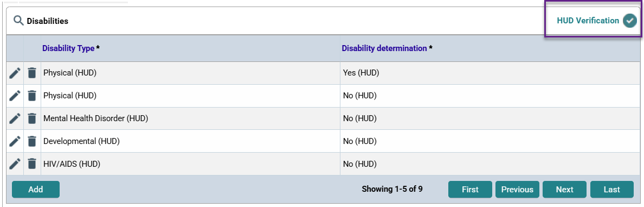This screenshot has width=644, height=207.
Task: Delete the Physical (HUD) No row
Action: coord(31,96)
